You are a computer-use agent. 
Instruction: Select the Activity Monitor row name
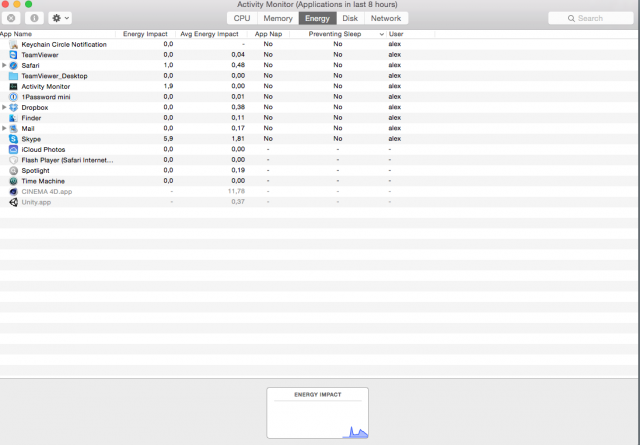click(46, 87)
